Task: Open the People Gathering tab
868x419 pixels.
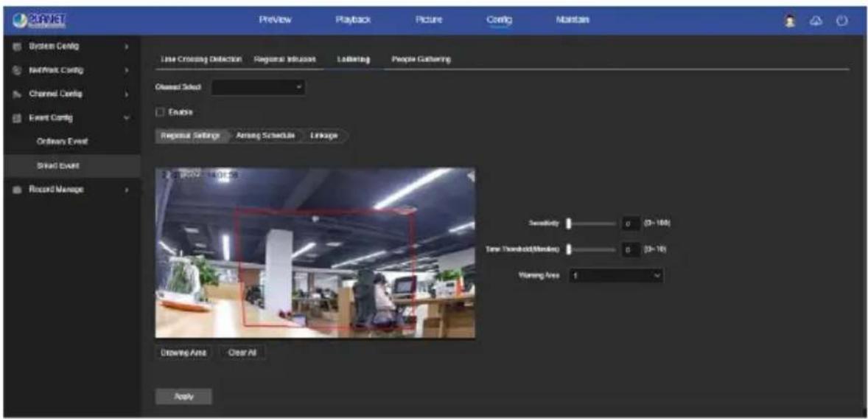Action: click(421, 59)
